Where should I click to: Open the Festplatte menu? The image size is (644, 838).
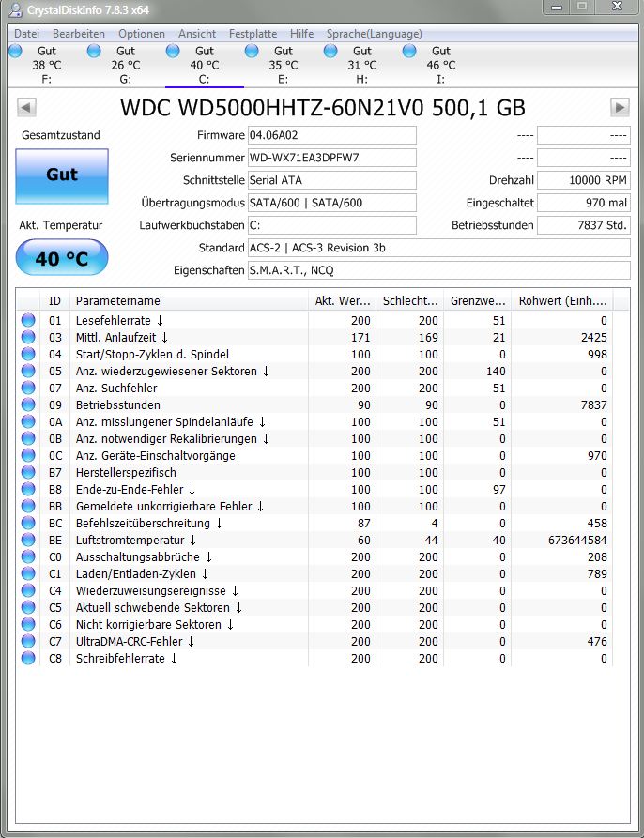[253, 34]
